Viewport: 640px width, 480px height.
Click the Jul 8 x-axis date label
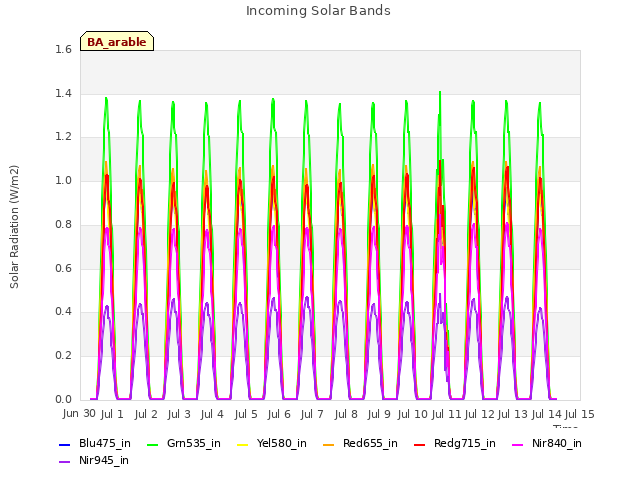(x=346, y=414)
